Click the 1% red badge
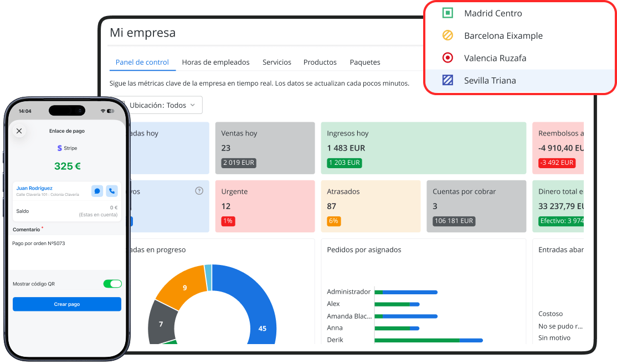The height and width of the screenshot is (364, 617). [x=228, y=221]
